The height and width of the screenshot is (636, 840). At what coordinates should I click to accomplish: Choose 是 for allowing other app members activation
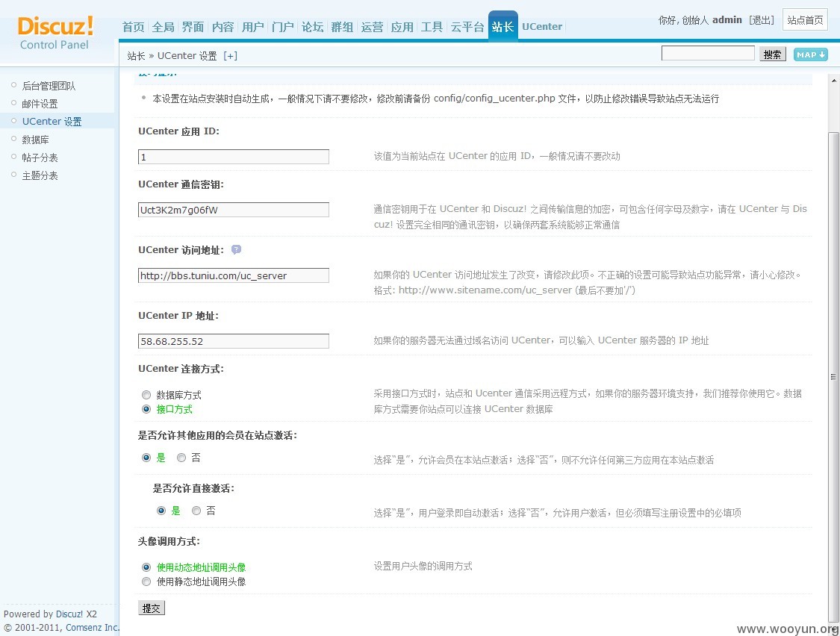pyautogui.click(x=146, y=458)
